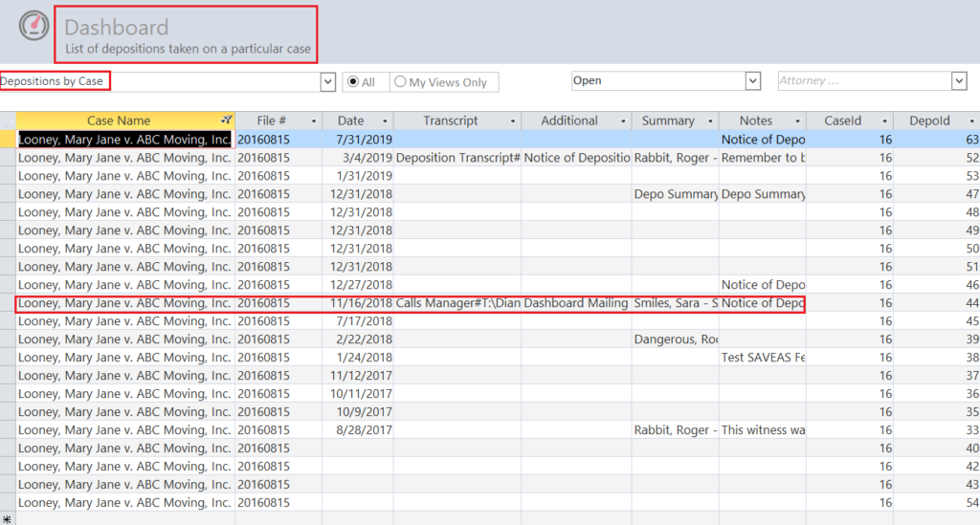Click the date cell 10/11/2017
This screenshot has height=525, width=980.
358,393
